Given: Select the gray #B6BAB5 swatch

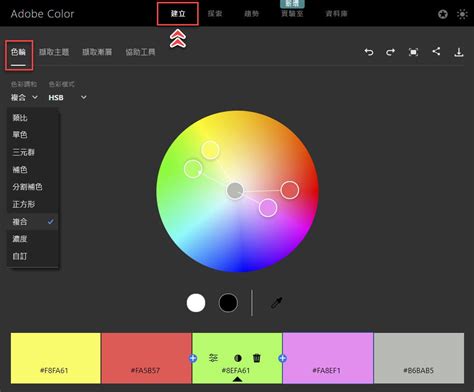Looking at the screenshot, I should coord(419,358).
